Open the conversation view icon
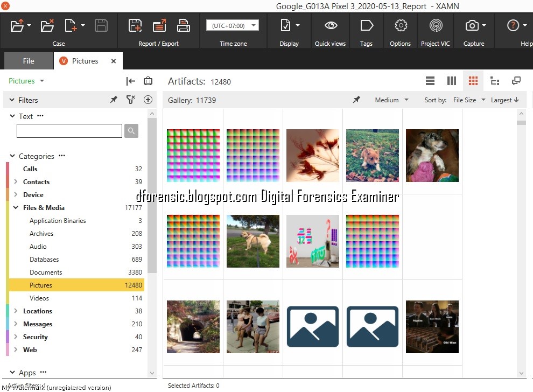Image resolution: width=533 pixels, height=392 pixels. (x=516, y=81)
